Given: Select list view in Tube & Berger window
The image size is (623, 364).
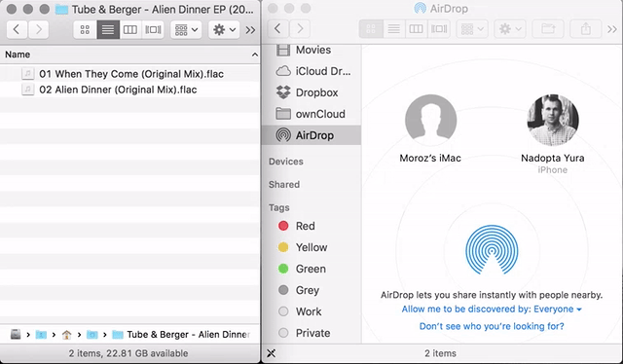Looking at the screenshot, I should [108, 29].
